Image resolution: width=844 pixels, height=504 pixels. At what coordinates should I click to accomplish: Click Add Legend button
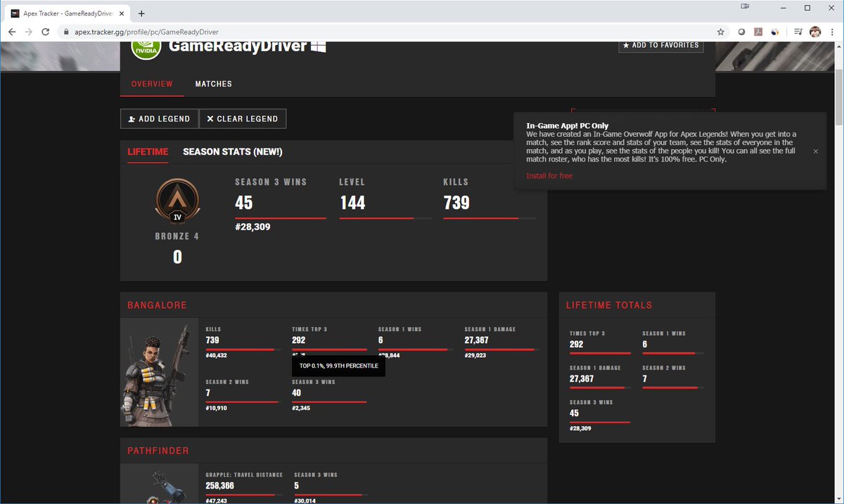[x=160, y=119]
